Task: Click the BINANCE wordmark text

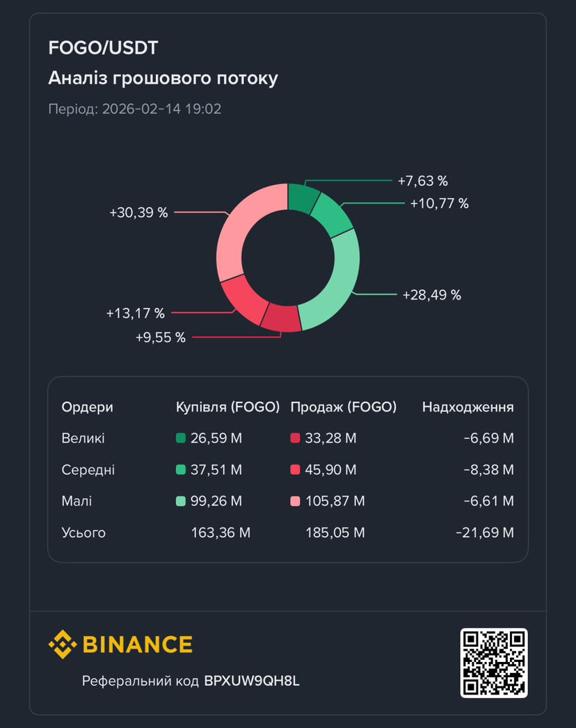Action: click(x=138, y=645)
